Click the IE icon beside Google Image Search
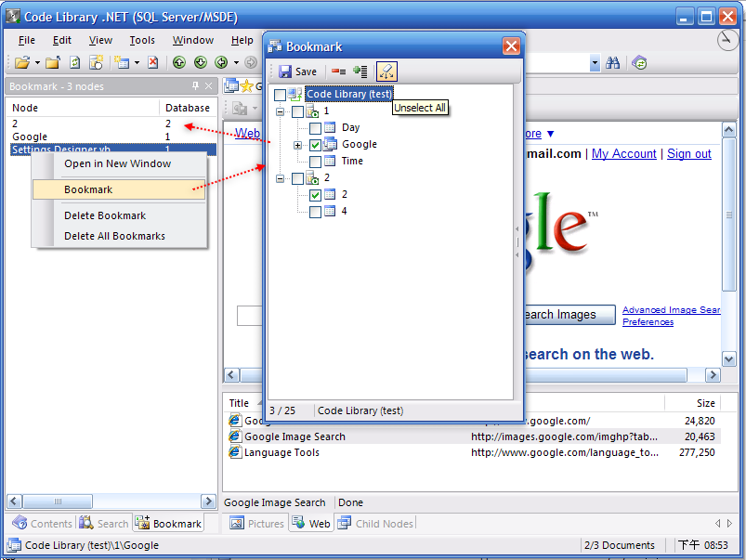 tap(234, 436)
